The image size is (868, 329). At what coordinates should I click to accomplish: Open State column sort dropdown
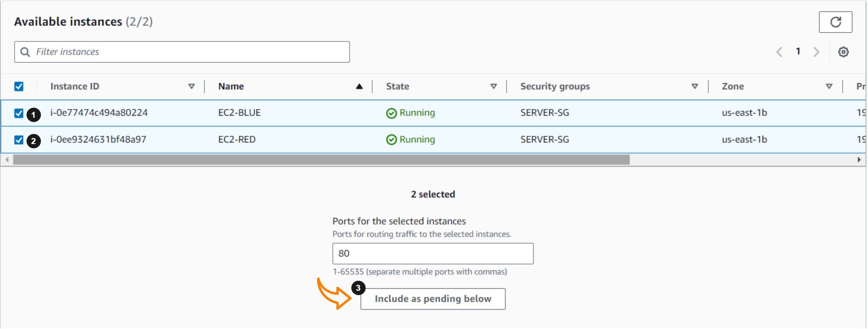tap(493, 86)
